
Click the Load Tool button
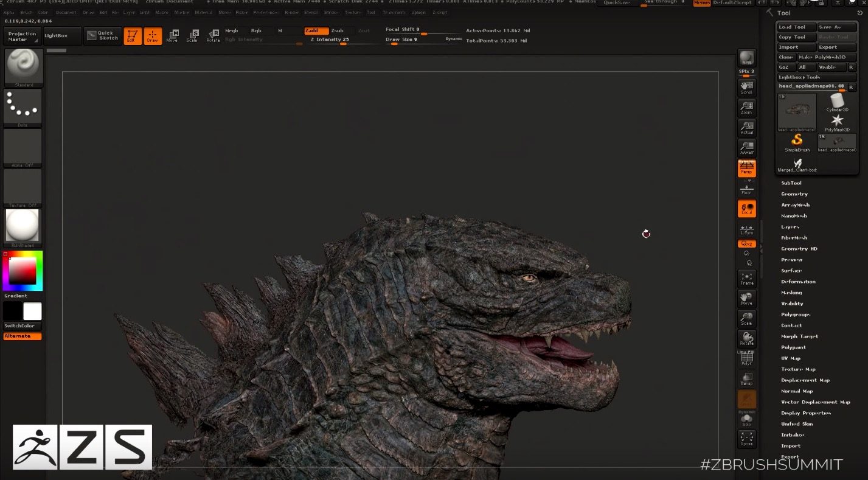tap(796, 27)
